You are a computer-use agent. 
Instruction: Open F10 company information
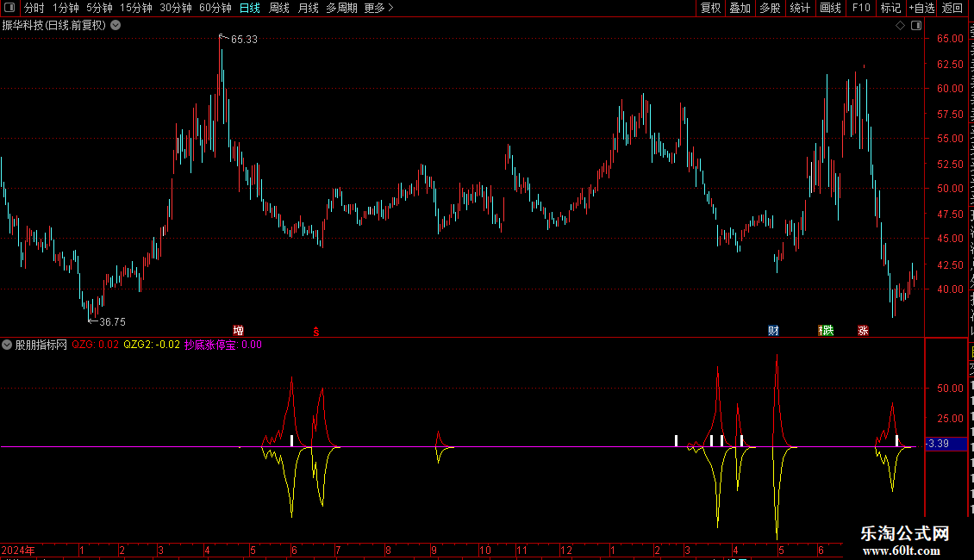pyautogui.click(x=861, y=8)
